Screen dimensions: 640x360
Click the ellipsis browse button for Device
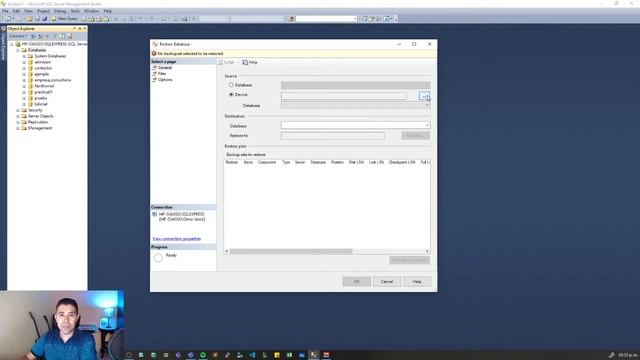424,96
